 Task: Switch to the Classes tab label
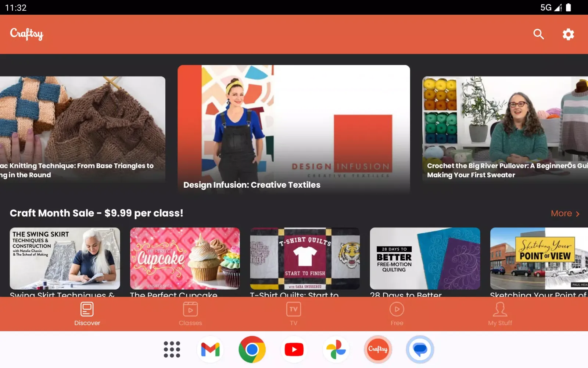pyautogui.click(x=190, y=323)
